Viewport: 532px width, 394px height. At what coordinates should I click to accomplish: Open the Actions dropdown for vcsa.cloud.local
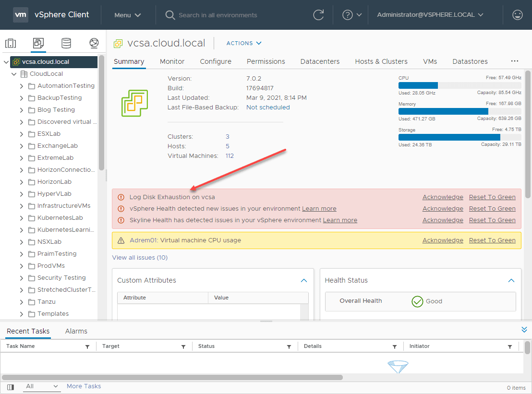coord(243,43)
